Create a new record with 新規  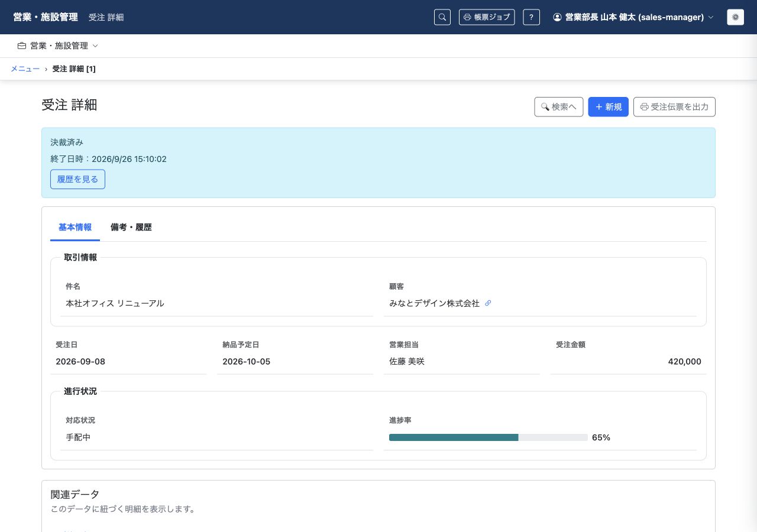tap(608, 107)
